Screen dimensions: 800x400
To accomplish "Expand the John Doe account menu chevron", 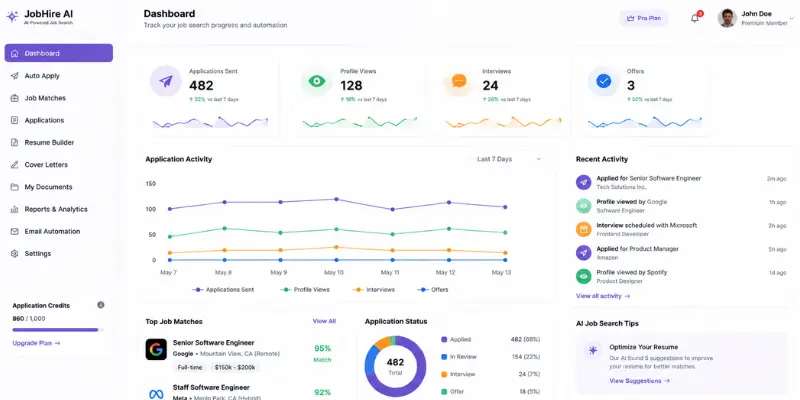I will (792, 18).
